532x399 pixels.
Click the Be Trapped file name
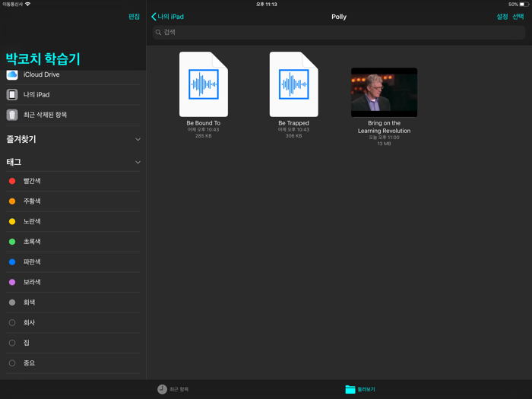(294, 123)
